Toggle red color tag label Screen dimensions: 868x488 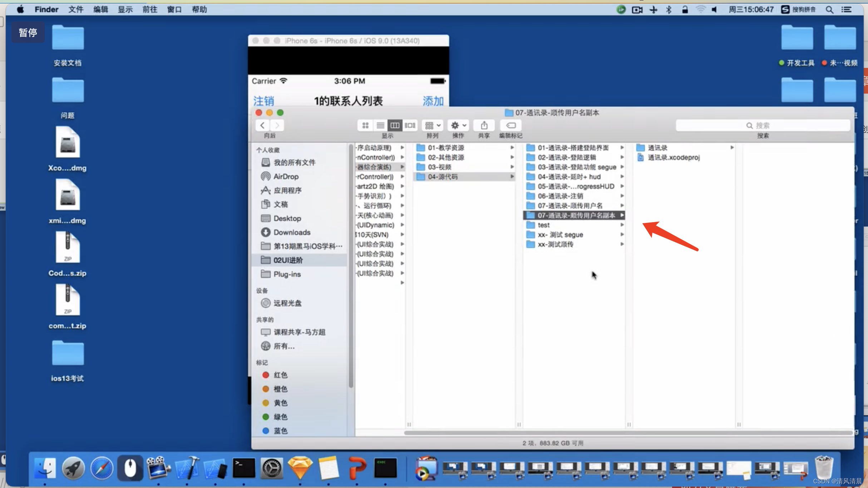click(280, 375)
